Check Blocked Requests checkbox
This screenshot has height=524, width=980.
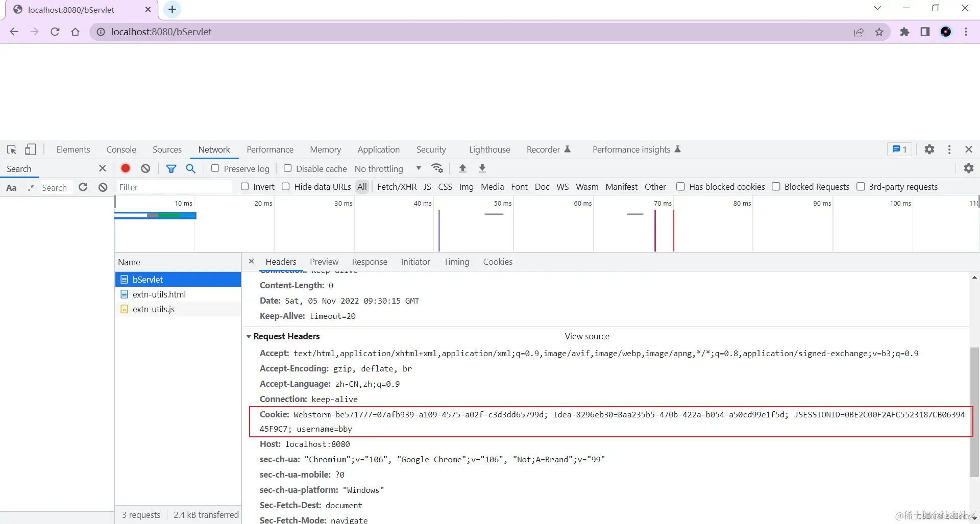pos(776,187)
